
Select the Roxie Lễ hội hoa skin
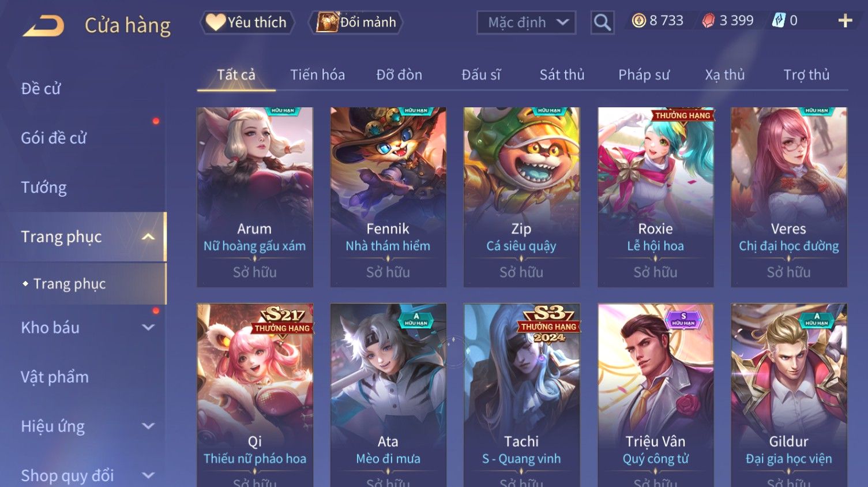[x=655, y=197]
